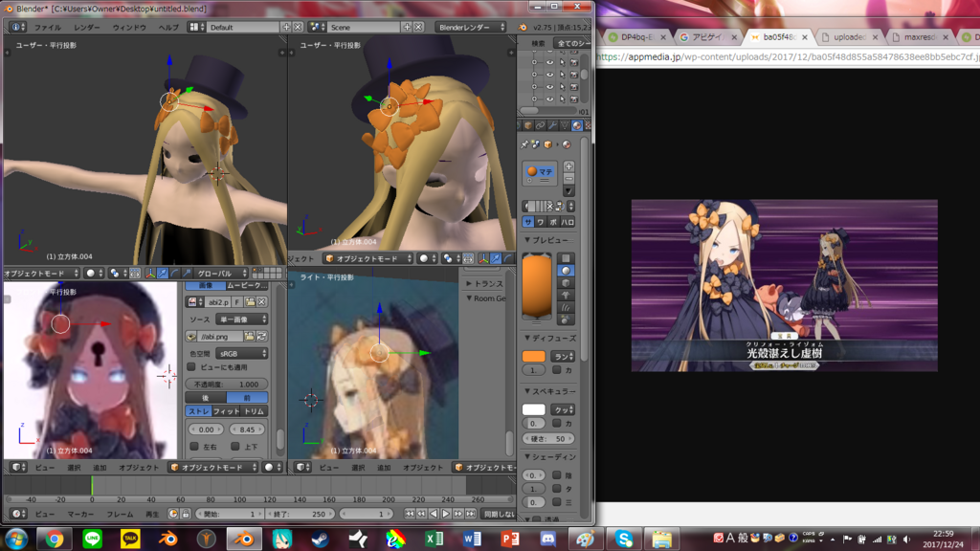
Task: Open Steam from the taskbar
Action: click(320, 539)
